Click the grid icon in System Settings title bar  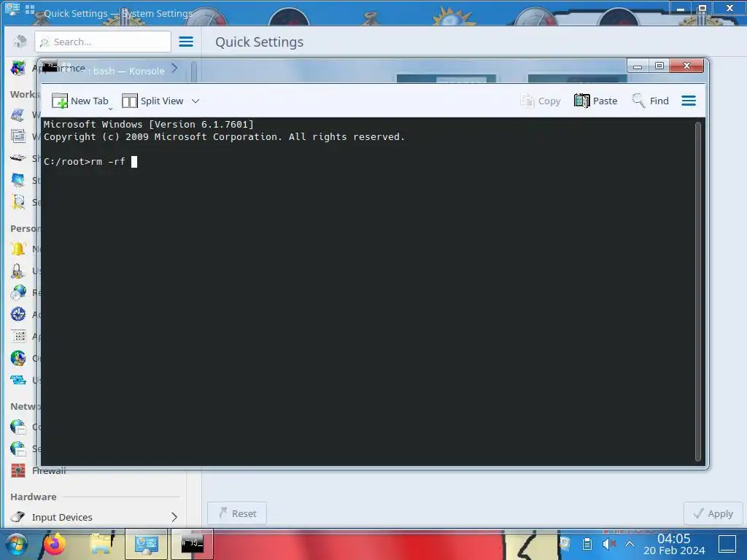(x=30, y=9)
